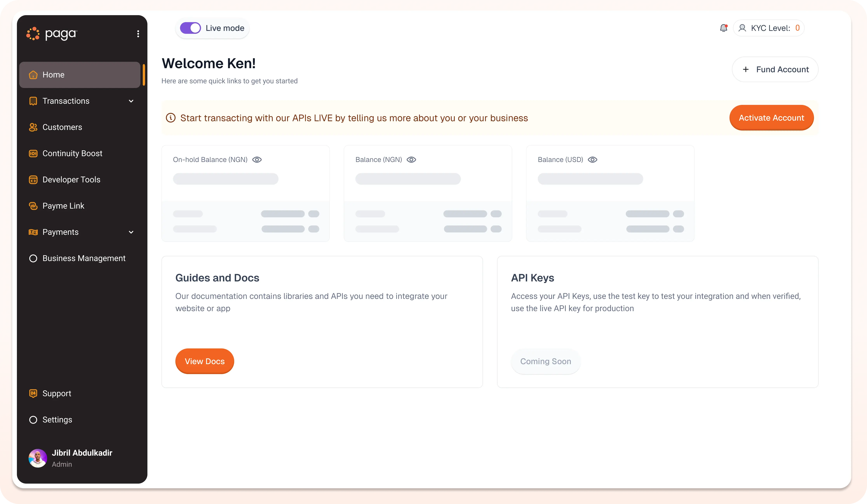Open Developer Tools in sidebar

click(x=71, y=180)
